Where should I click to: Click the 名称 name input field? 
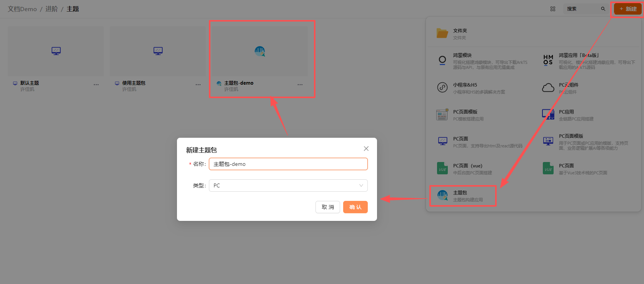pos(288,164)
